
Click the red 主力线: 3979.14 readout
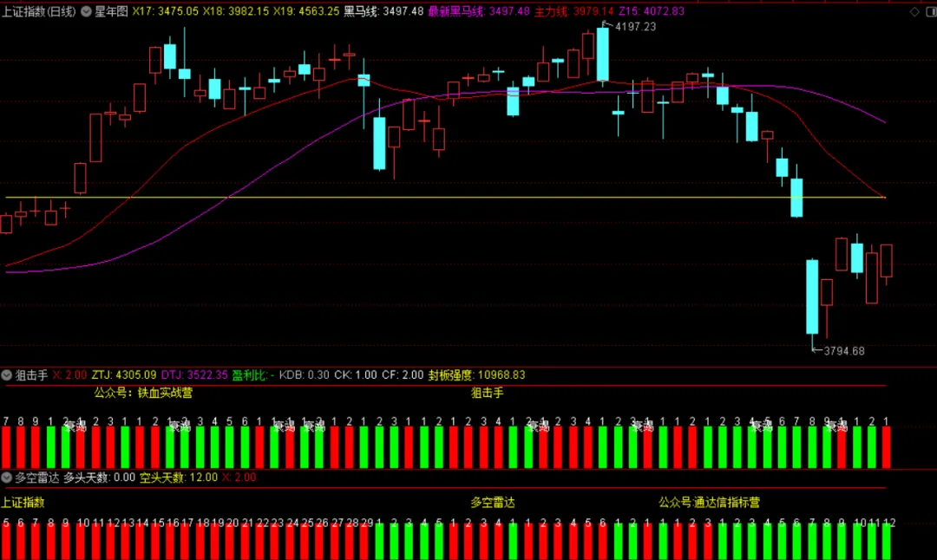coord(573,11)
